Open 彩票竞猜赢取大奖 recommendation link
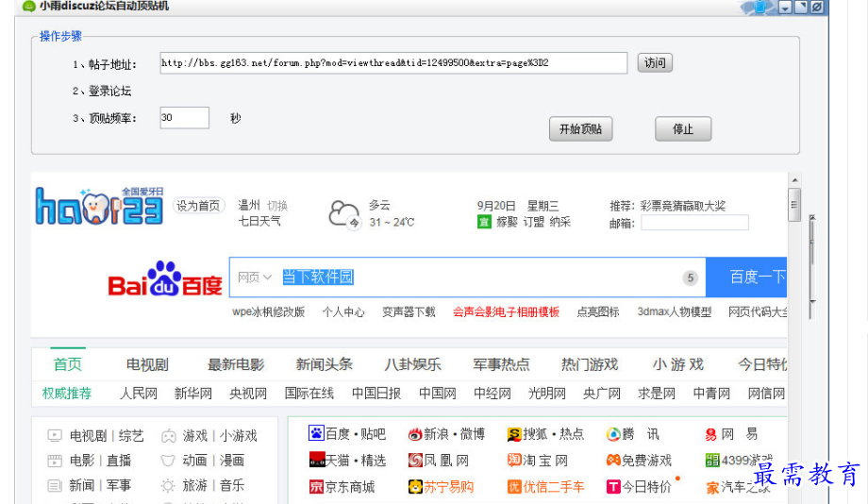Image resolution: width=868 pixels, height=504 pixels. click(683, 206)
